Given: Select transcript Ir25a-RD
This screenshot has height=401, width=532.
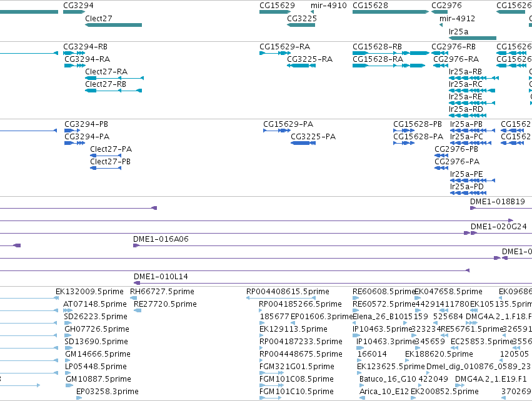Looking at the screenshot, I should pyautogui.click(x=468, y=116).
